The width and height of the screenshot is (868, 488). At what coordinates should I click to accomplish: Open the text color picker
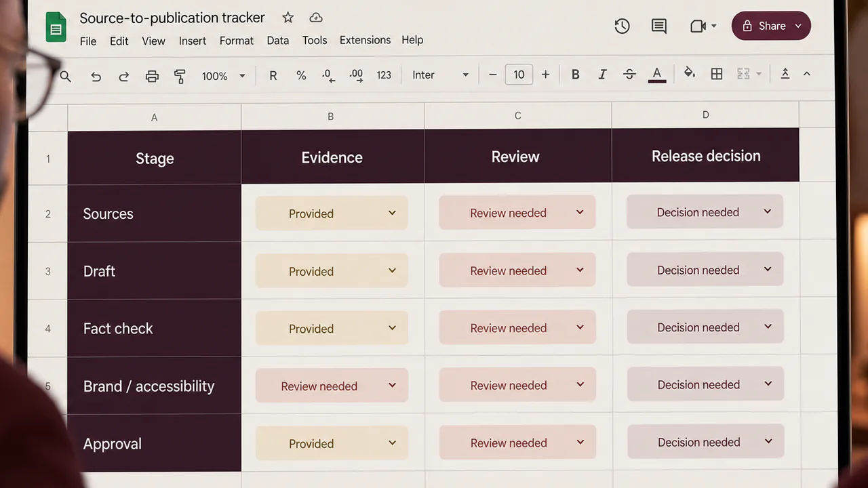tap(656, 75)
